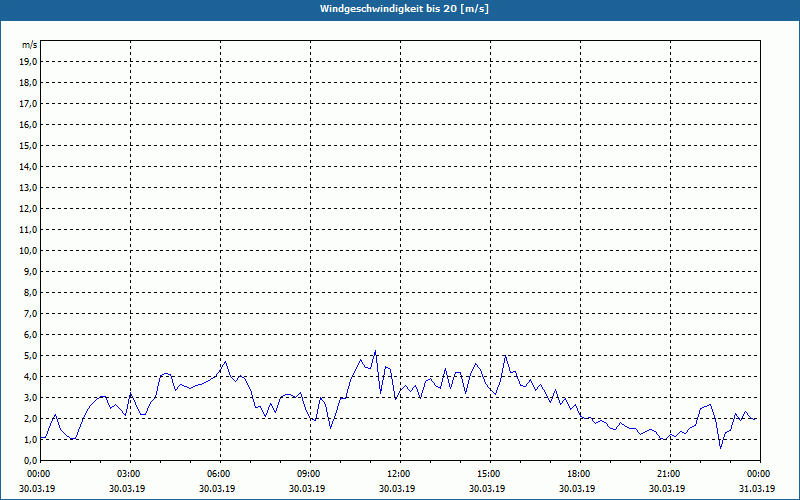Image resolution: width=800 pixels, height=500 pixels.
Task: Select the 17,0 y-axis label
Action: pyautogui.click(x=28, y=104)
